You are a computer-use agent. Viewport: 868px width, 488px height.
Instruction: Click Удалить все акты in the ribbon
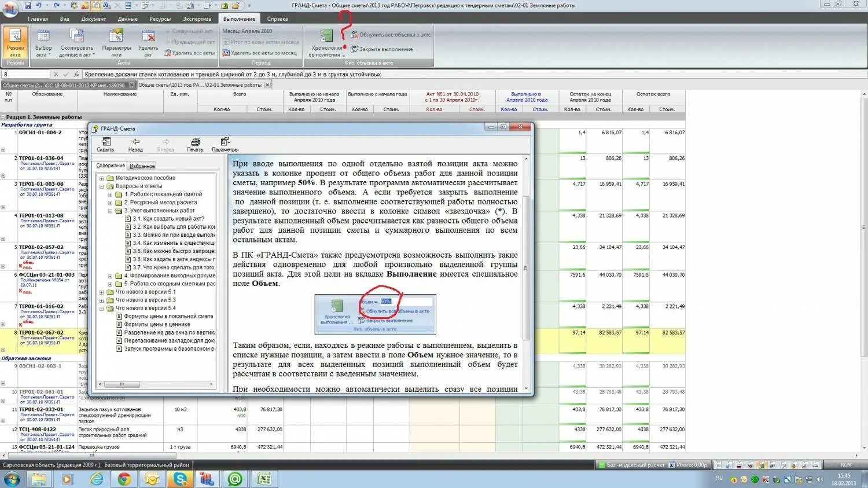[189, 53]
